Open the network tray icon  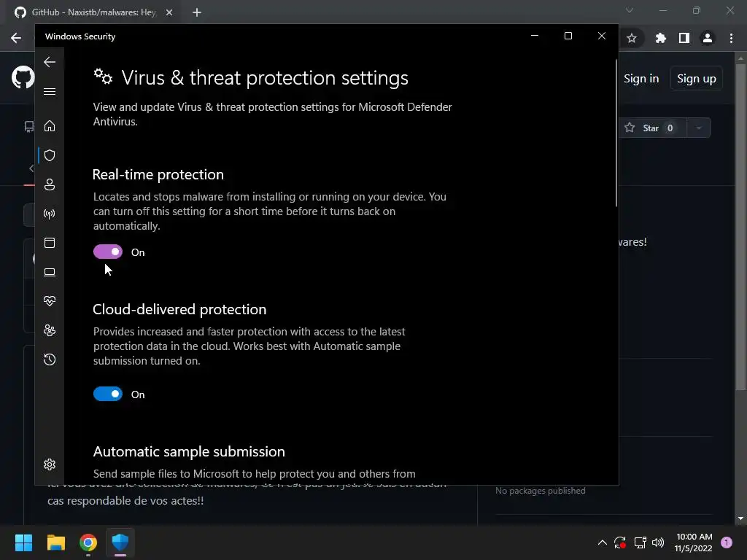tap(640, 542)
